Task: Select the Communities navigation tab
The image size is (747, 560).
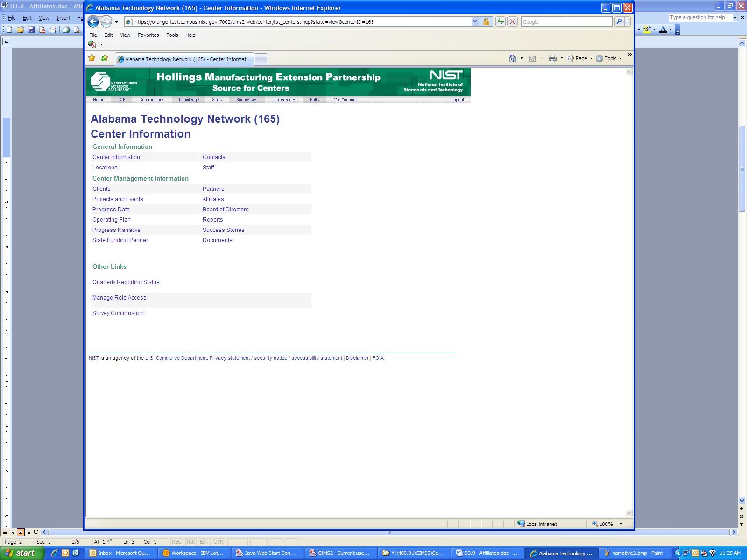Action: [152, 100]
